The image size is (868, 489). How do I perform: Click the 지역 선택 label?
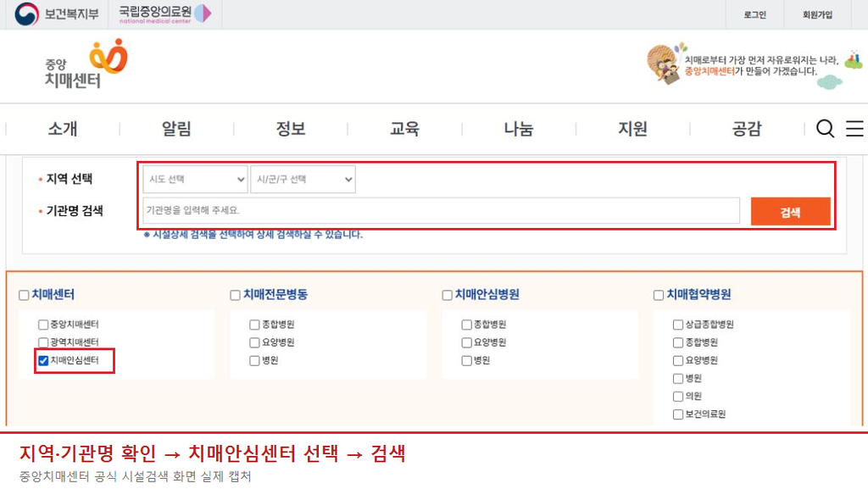pyautogui.click(x=70, y=179)
